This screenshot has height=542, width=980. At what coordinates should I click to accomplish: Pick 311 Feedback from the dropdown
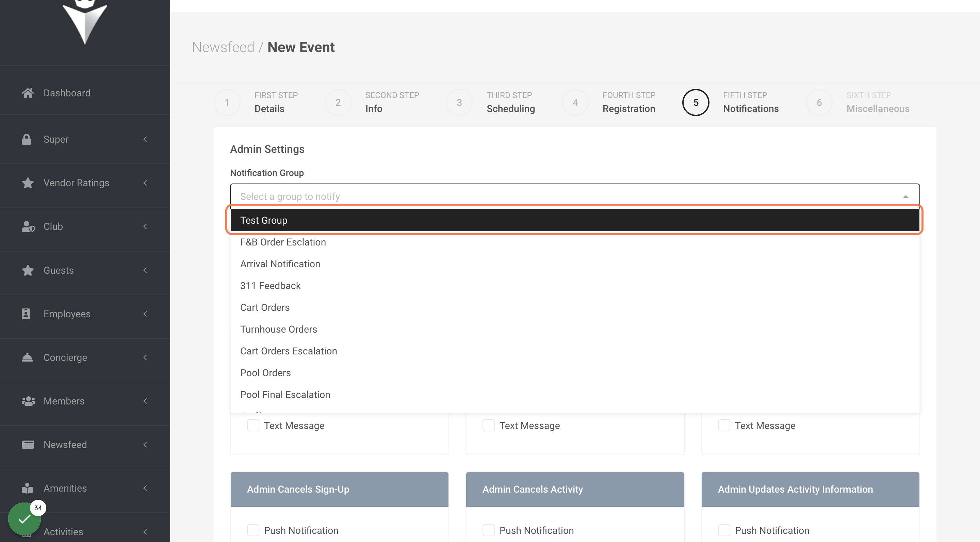[575, 285]
